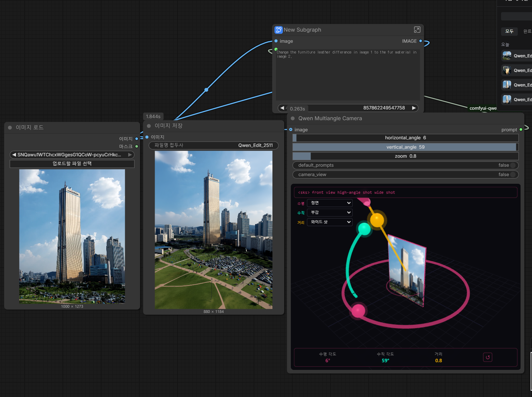The width and height of the screenshot is (532, 397).
Task: Open the 수직 angle dropdown
Action: point(329,213)
